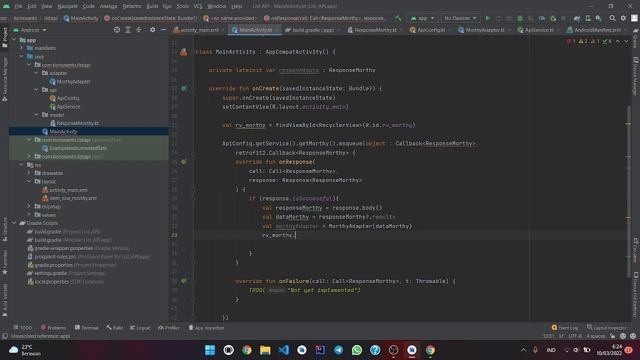
Task: Collapse the app module node
Action: 15,40
